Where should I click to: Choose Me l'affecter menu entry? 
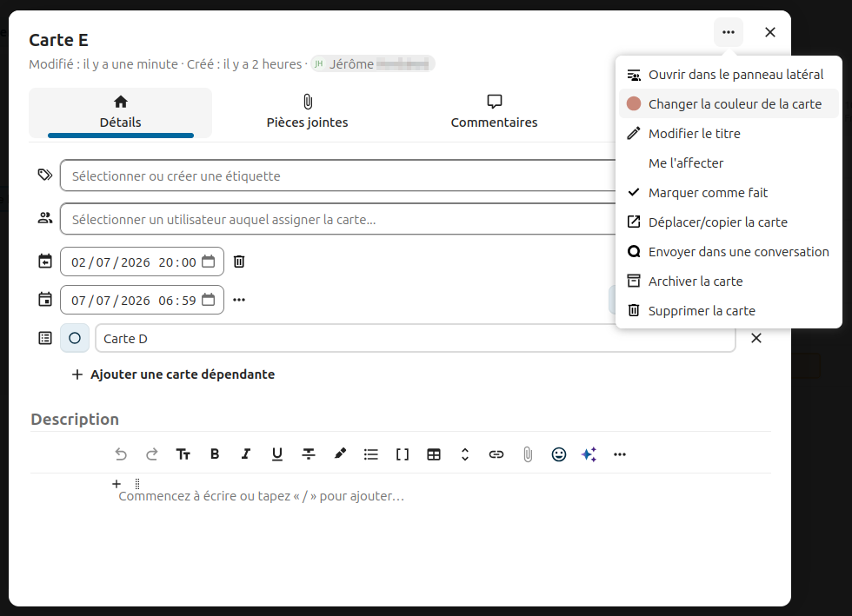click(729, 163)
